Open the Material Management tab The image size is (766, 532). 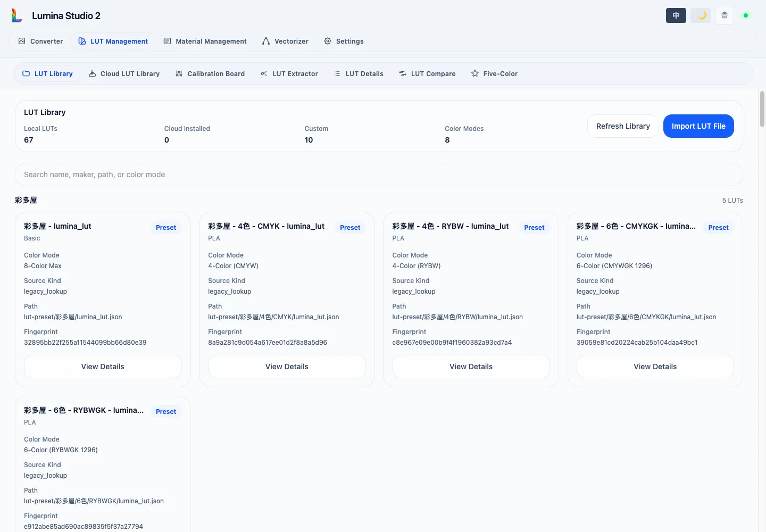(x=205, y=41)
